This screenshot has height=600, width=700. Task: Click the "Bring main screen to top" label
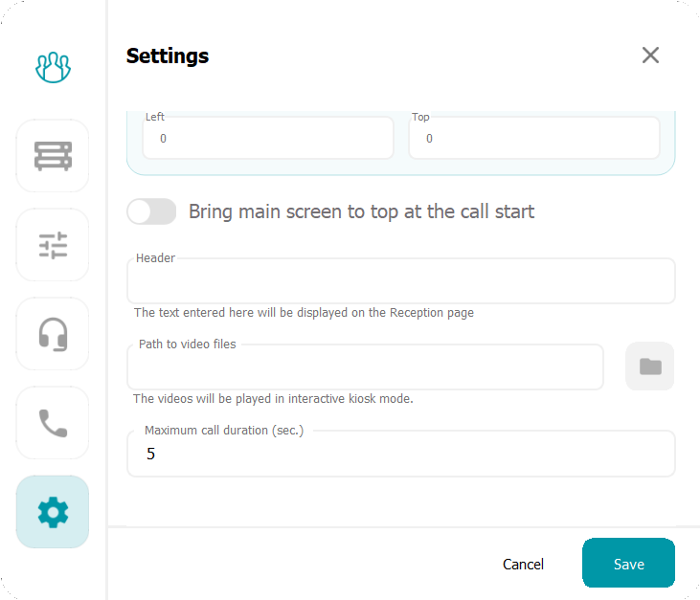coord(361,211)
